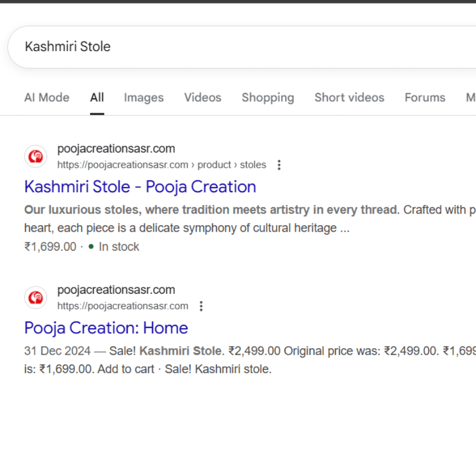
Task: Open the three-dot options for first result
Action: tap(279, 165)
